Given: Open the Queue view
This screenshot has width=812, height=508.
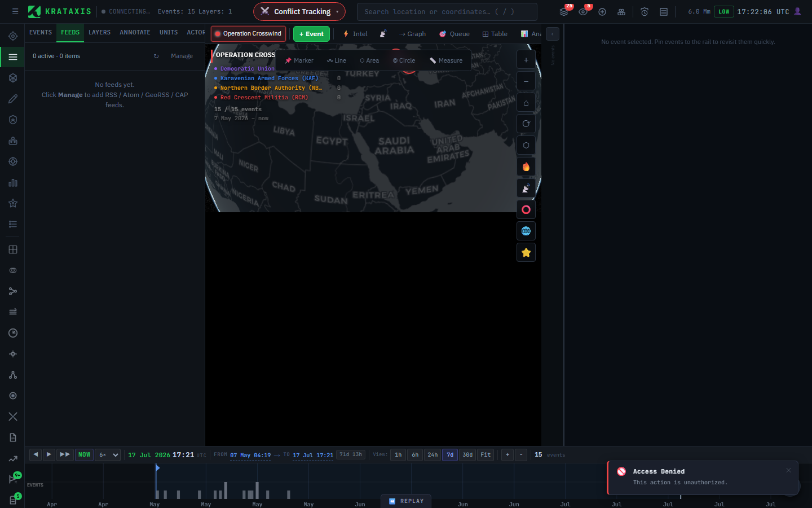Looking at the screenshot, I should (x=454, y=34).
